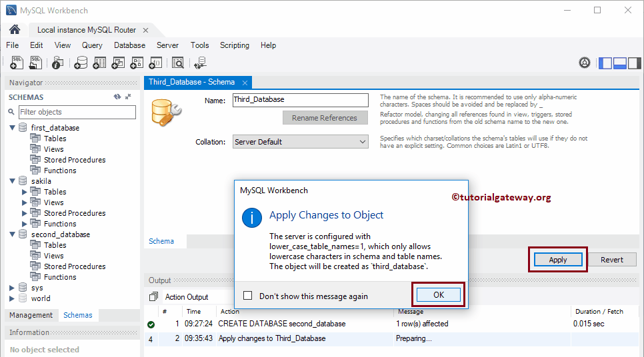Open the Edit menu
This screenshot has width=644, height=357.
[36, 45]
